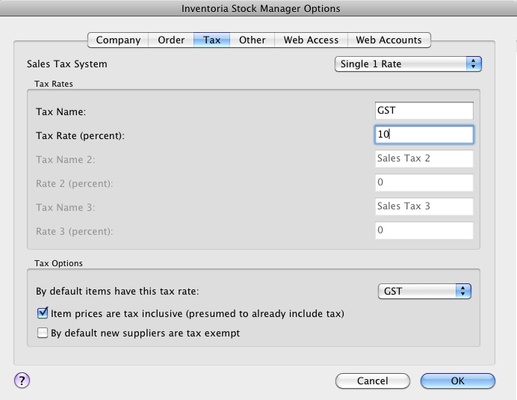Click the Sales Tax System label
This screenshot has width=517, height=400.
[67, 64]
